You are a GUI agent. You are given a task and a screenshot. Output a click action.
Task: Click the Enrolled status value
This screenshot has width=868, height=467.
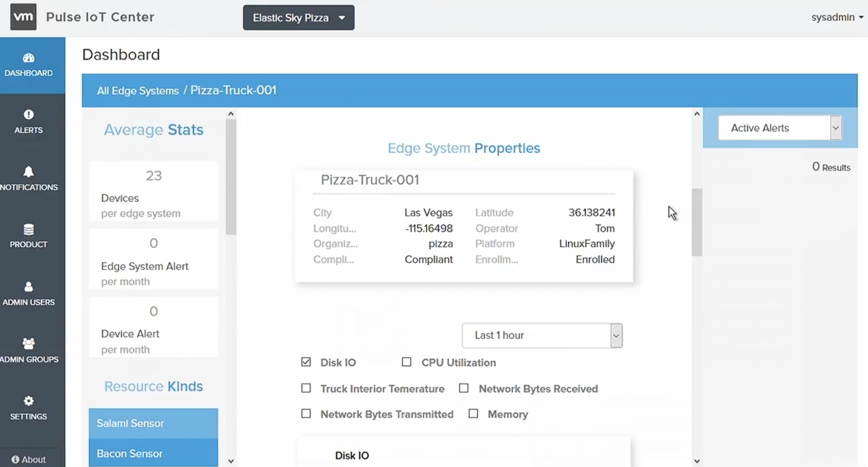595,259
